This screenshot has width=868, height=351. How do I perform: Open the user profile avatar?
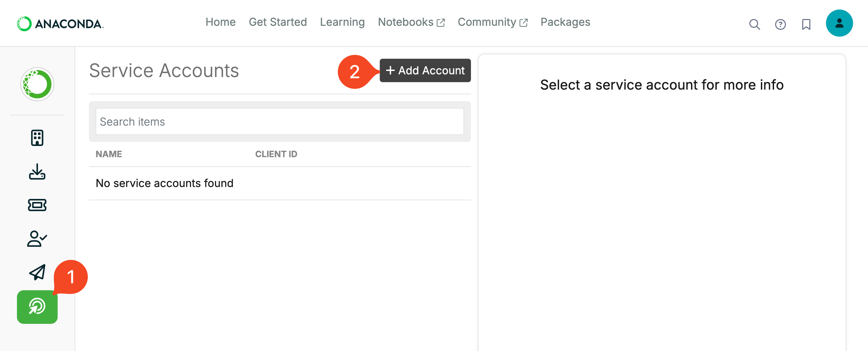[839, 23]
